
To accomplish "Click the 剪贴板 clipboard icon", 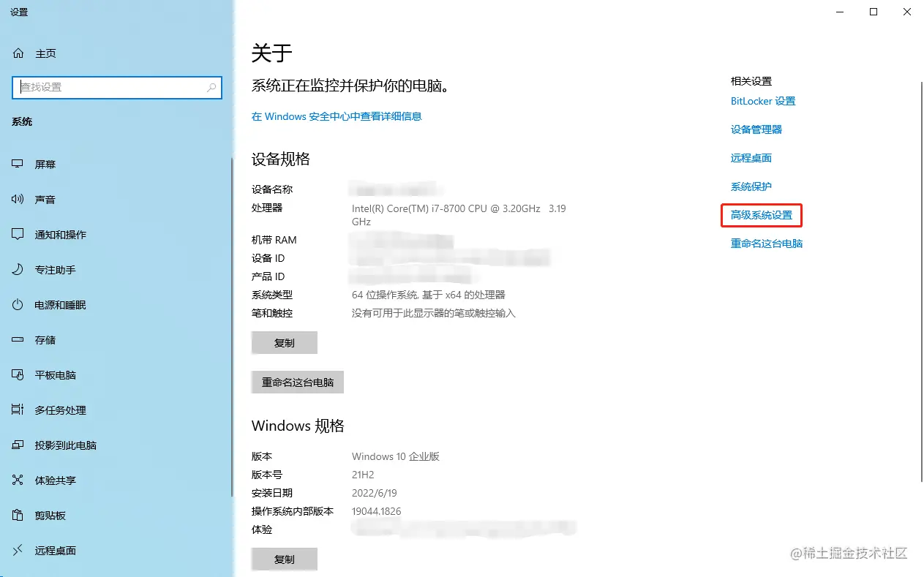I will (x=18, y=516).
